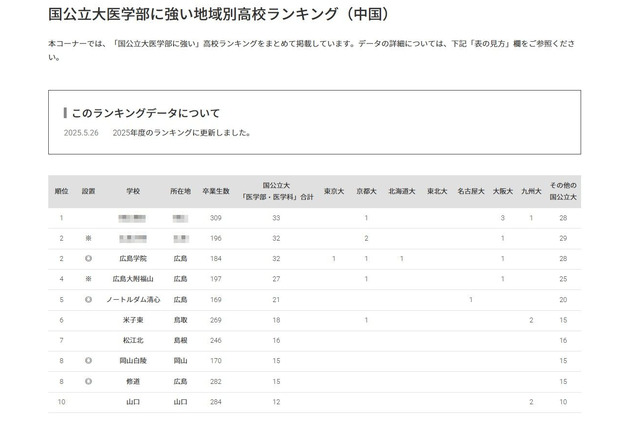640x426 pixels.
Task: Open the 米子東 school entry
Action: [133, 320]
